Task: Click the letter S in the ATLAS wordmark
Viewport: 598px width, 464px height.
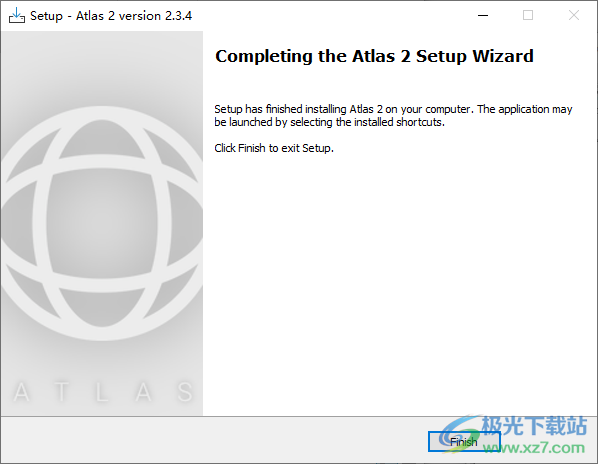Action: [x=185, y=392]
